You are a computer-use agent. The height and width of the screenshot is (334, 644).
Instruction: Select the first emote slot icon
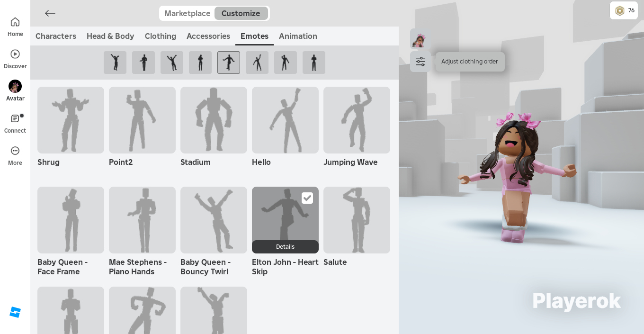coord(115,63)
